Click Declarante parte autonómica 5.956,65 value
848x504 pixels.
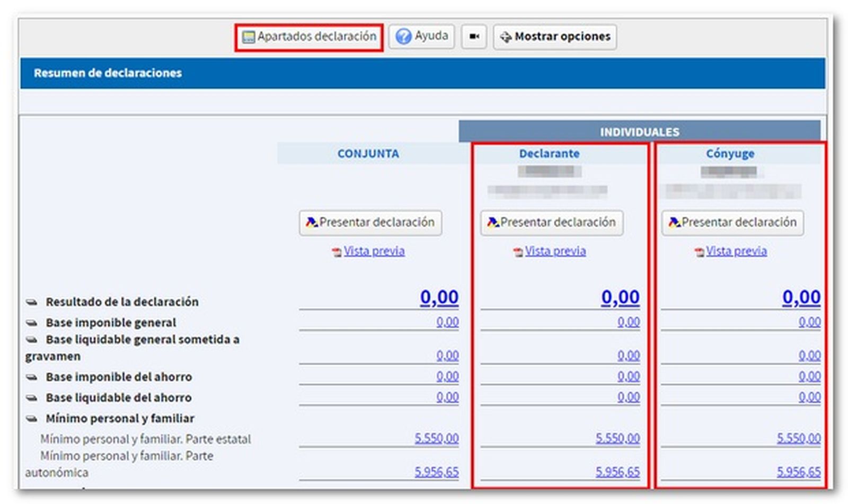[618, 472]
